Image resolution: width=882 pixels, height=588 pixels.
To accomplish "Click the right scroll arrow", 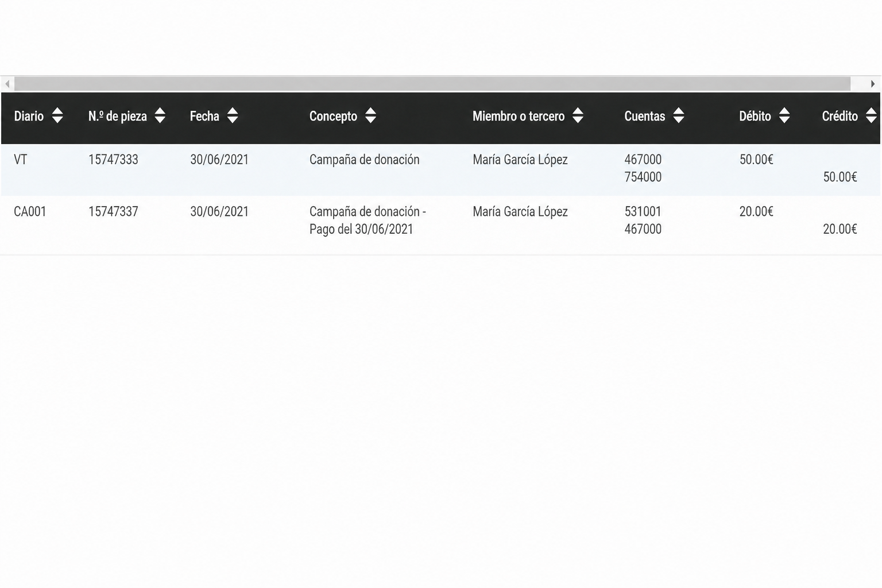I will (873, 84).
